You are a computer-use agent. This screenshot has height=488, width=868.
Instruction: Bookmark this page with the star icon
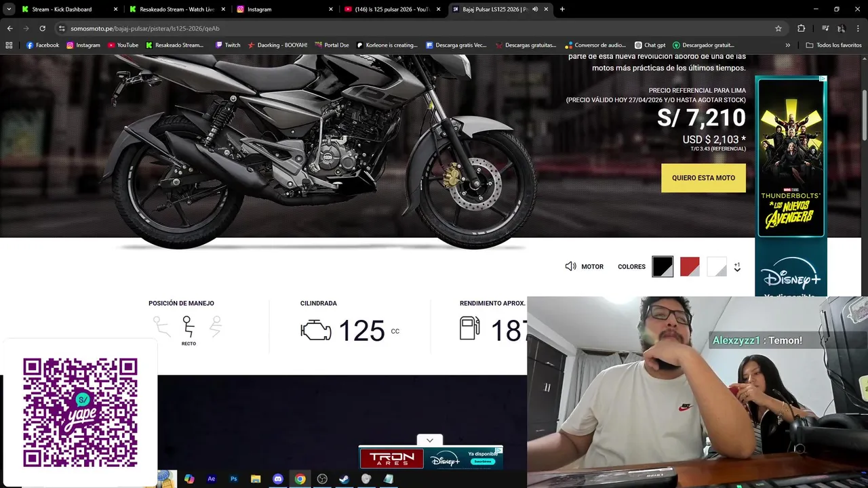click(x=778, y=28)
